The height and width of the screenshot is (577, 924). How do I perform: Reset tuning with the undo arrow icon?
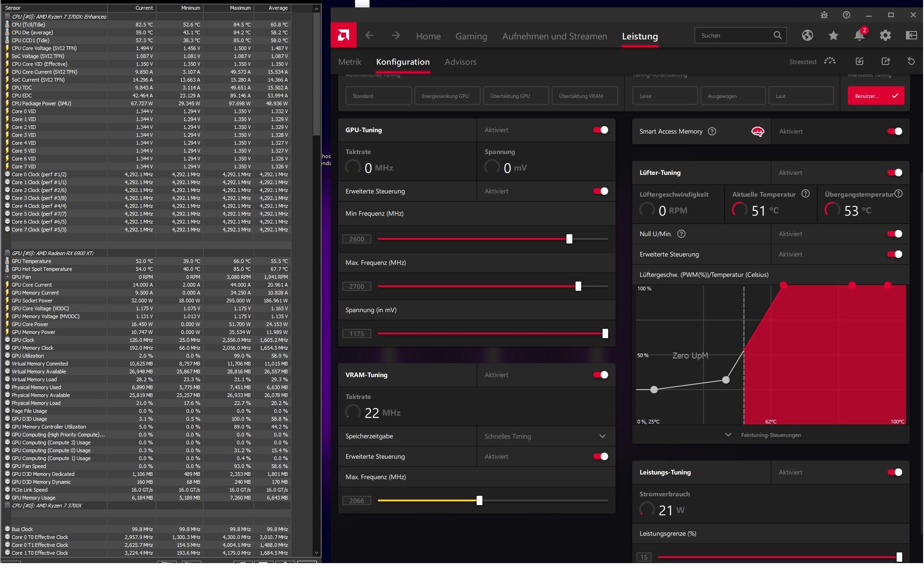pos(911,61)
